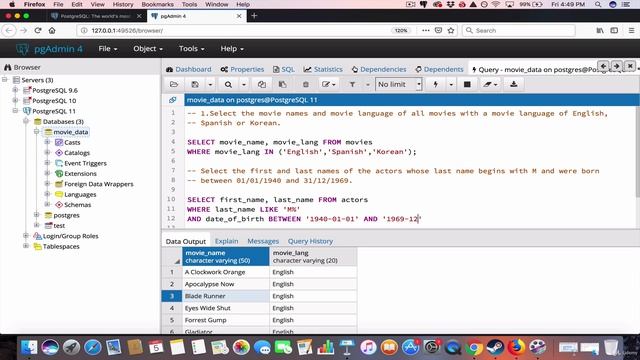Open the Firefox Bookmarks menu in menu bar

click(x=157, y=4)
